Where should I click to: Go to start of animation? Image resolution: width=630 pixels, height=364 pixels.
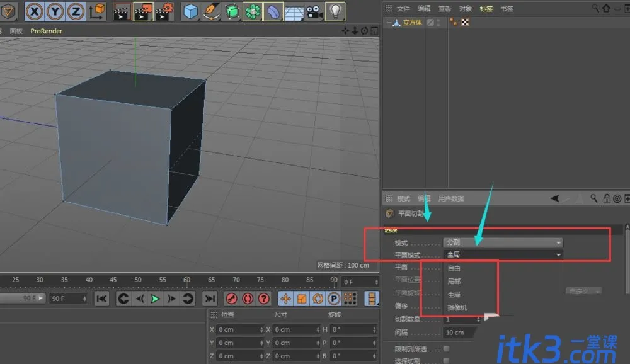tap(101, 299)
